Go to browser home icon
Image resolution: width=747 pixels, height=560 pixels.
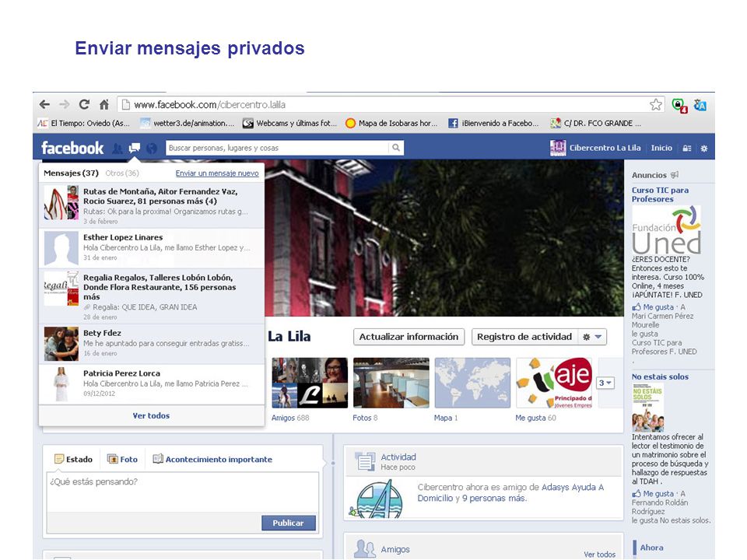(x=103, y=104)
